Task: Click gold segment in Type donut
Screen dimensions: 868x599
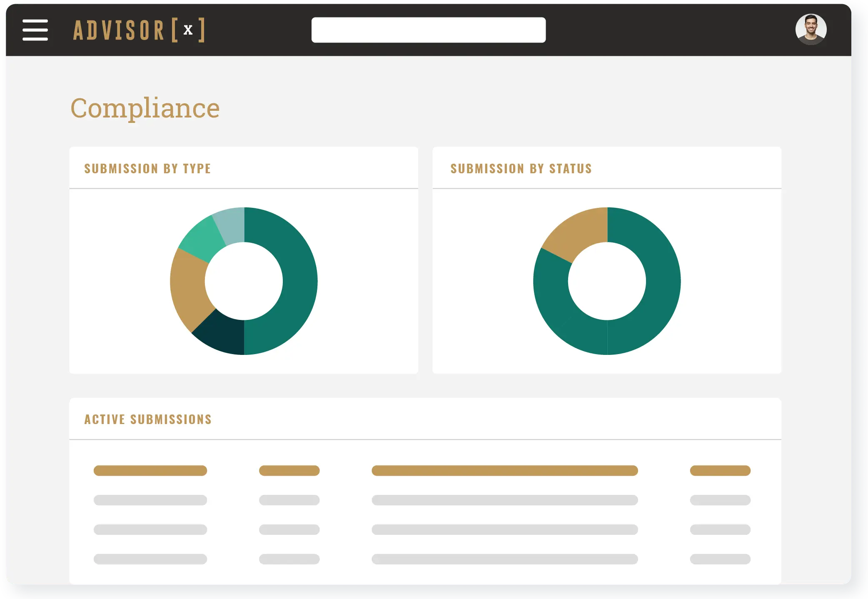Action: [189, 287]
